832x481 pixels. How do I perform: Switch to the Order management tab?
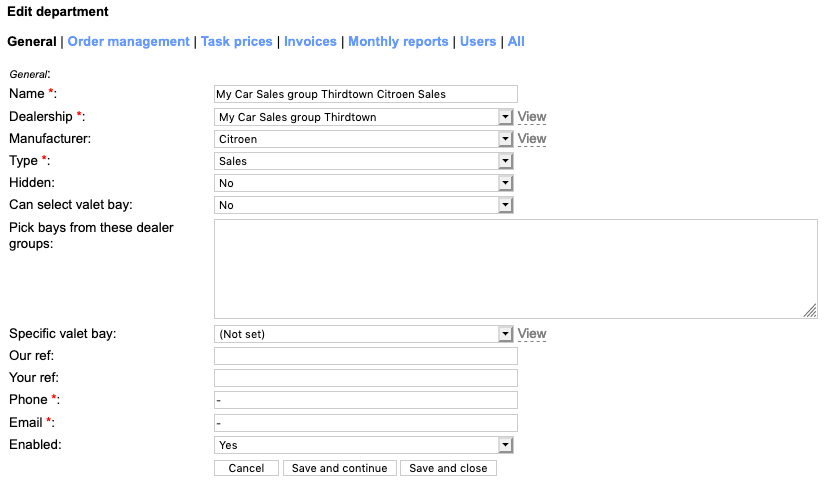click(x=128, y=42)
